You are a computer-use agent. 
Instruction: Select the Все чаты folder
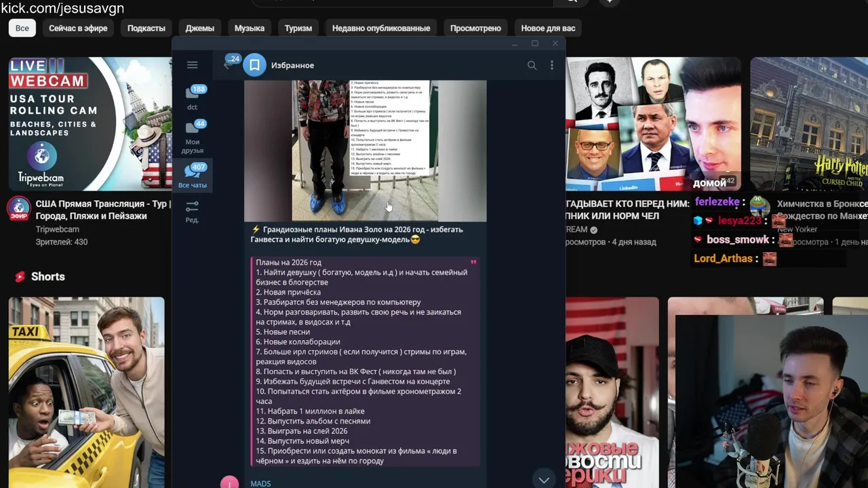[x=193, y=176]
